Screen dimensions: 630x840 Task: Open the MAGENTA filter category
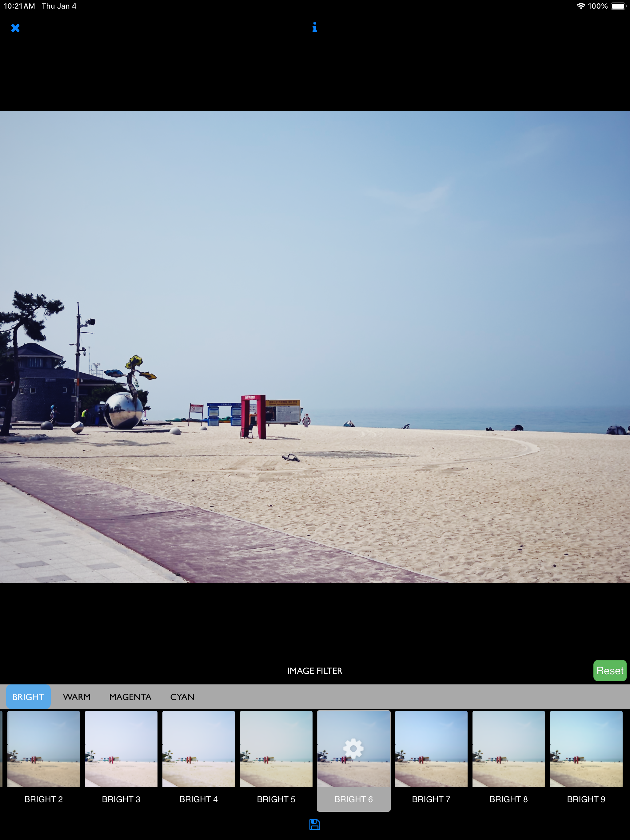[130, 697]
